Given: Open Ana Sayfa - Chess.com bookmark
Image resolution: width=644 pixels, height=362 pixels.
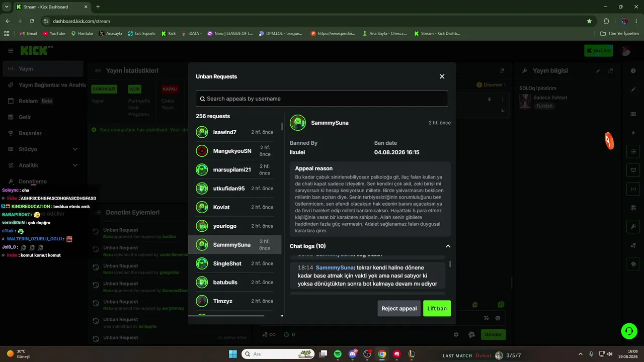Looking at the screenshot, I should click(384, 34).
